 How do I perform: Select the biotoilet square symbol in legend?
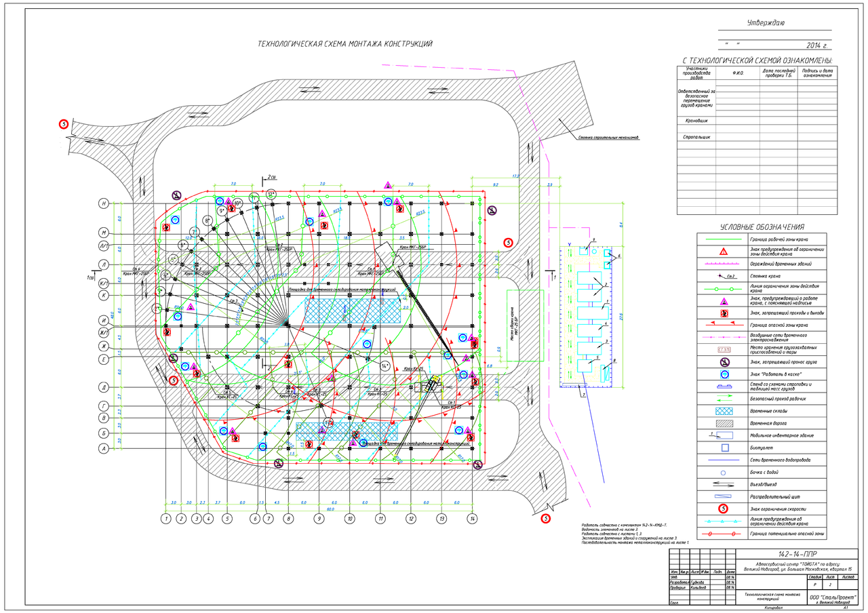click(723, 448)
